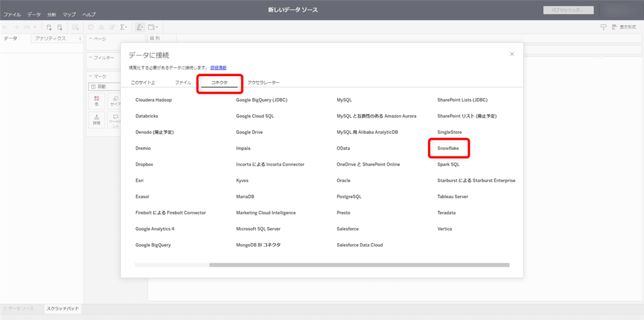
Task: Close the データに接続 dialog with X
Action: [512, 54]
